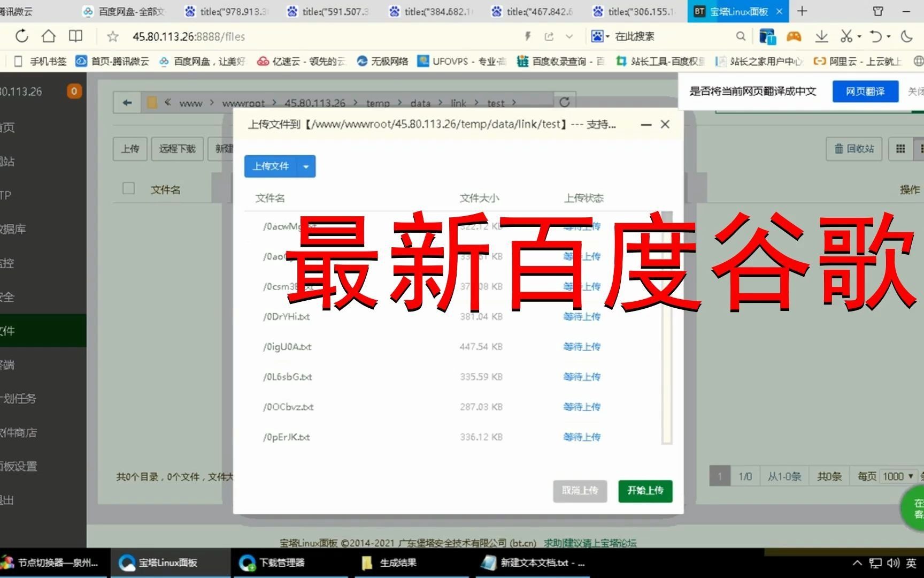This screenshot has height=578, width=924.
Task: Open 下载管理器 in the taskbar
Action: click(x=292, y=562)
